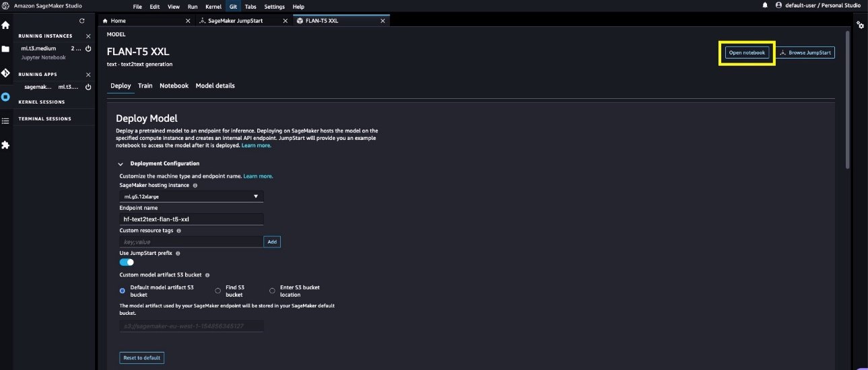Open the File Browser folder icon
Image resolution: width=868 pixels, height=370 pixels.
point(5,48)
